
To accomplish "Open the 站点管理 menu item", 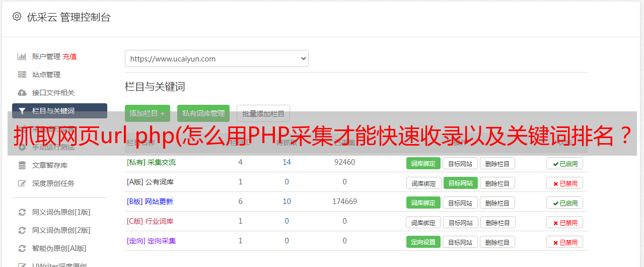I will click(x=46, y=75).
